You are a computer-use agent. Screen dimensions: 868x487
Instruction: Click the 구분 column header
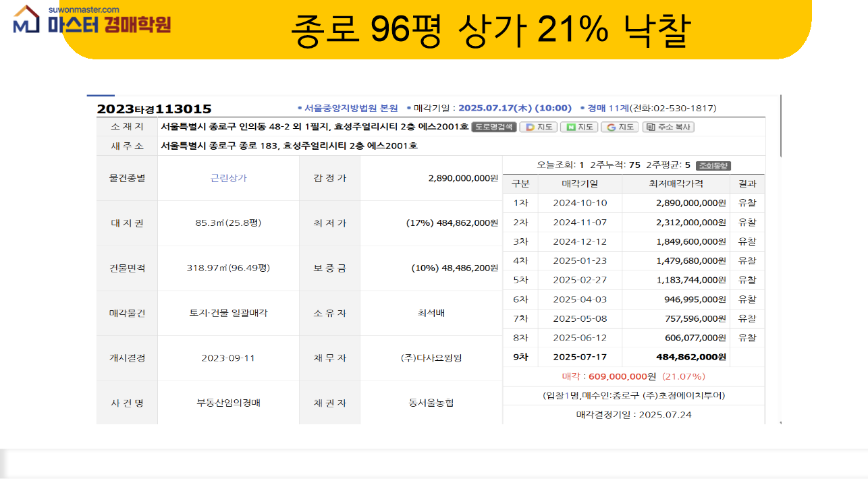click(x=520, y=183)
